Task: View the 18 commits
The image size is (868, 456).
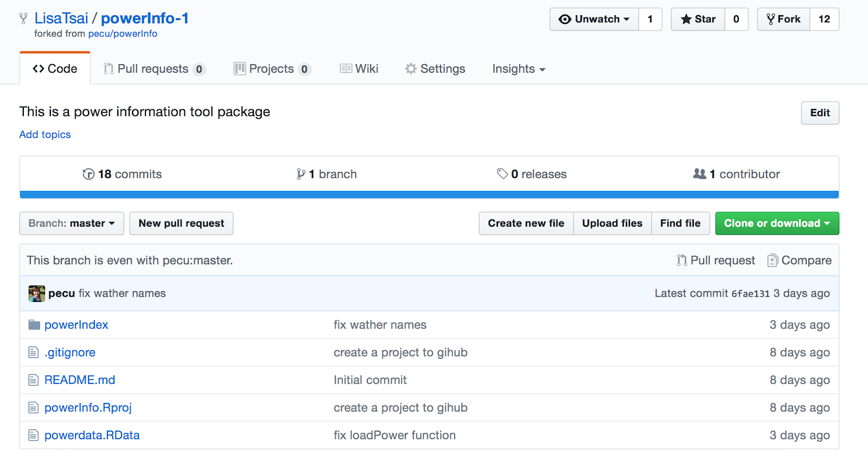Action: pyautogui.click(x=122, y=174)
